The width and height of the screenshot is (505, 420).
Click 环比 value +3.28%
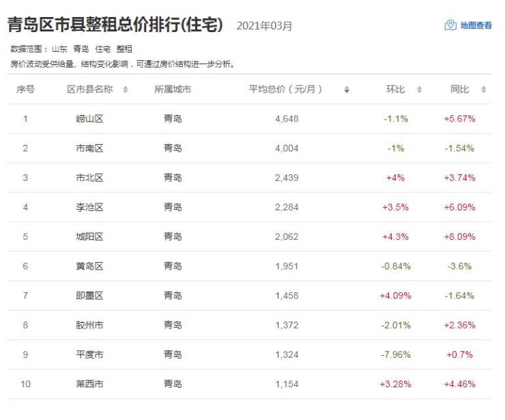click(x=396, y=384)
